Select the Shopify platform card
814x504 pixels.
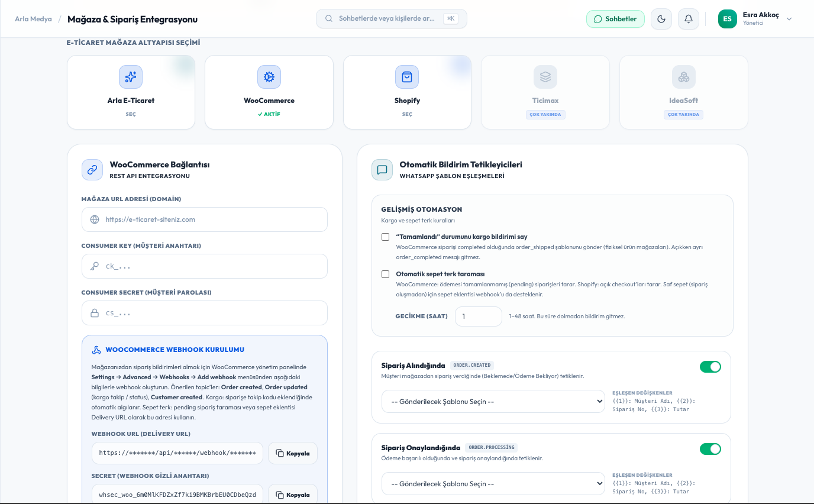pyautogui.click(x=407, y=92)
